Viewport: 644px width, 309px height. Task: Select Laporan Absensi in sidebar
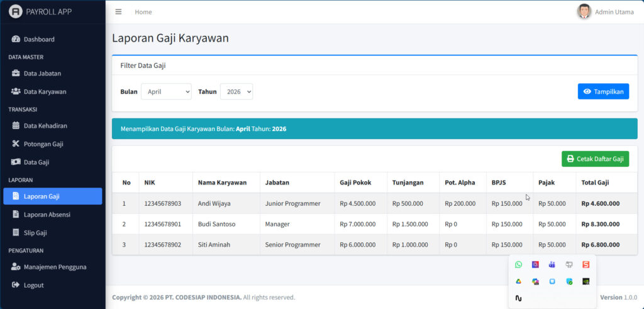pos(47,215)
